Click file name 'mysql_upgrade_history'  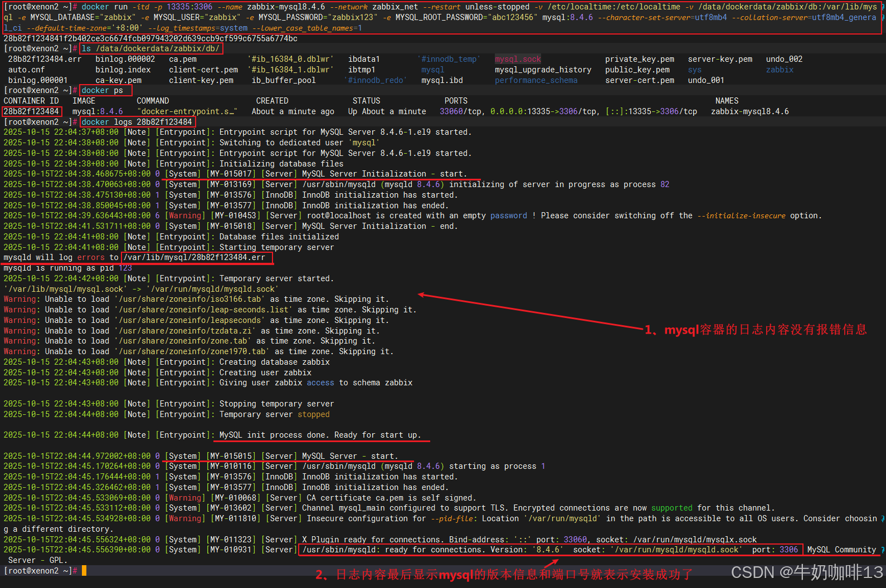click(x=543, y=70)
